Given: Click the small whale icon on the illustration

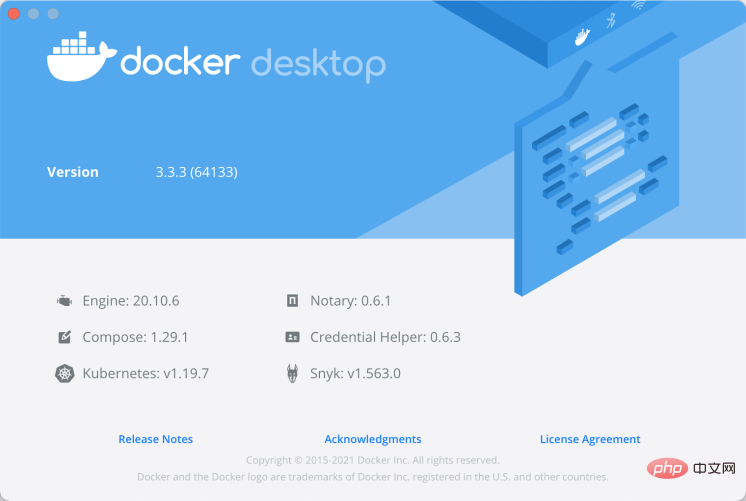Looking at the screenshot, I should (581, 40).
